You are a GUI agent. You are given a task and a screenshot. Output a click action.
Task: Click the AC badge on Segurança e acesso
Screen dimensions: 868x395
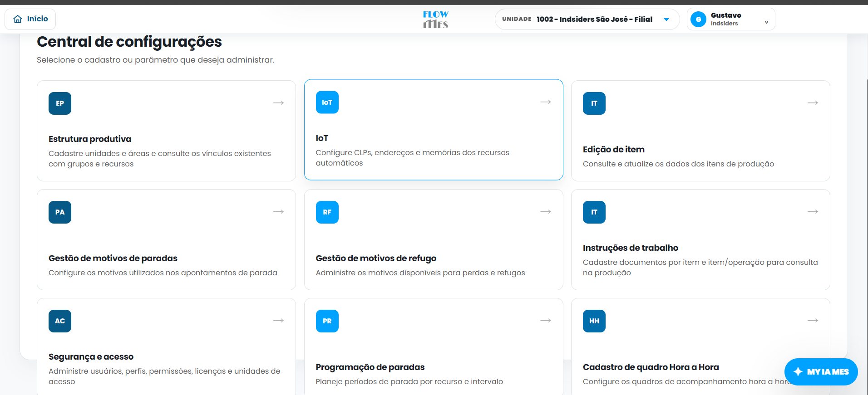60,321
